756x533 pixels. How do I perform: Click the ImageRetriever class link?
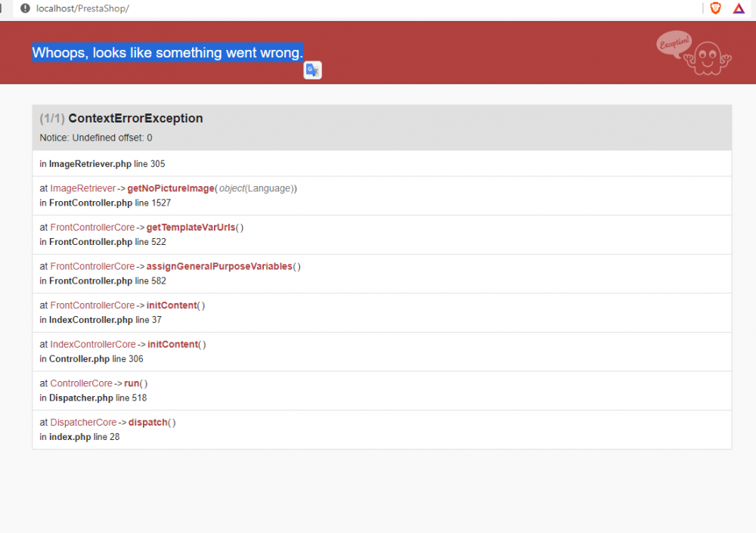coord(83,188)
